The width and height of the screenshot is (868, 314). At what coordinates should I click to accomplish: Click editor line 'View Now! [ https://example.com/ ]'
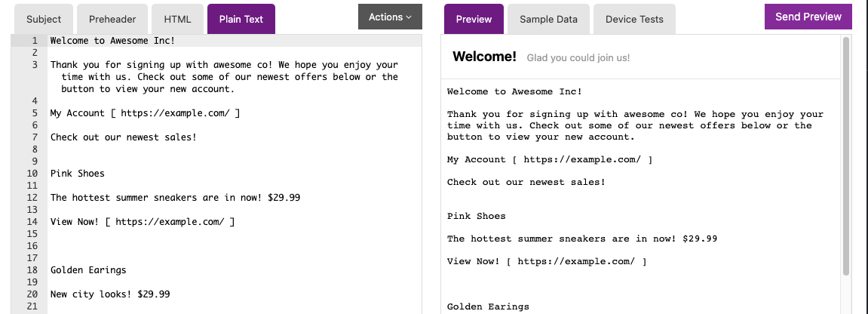(143, 221)
